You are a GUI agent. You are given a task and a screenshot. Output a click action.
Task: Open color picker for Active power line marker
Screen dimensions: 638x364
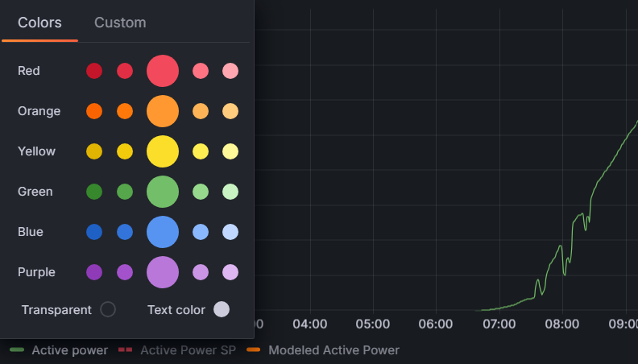tap(17, 350)
